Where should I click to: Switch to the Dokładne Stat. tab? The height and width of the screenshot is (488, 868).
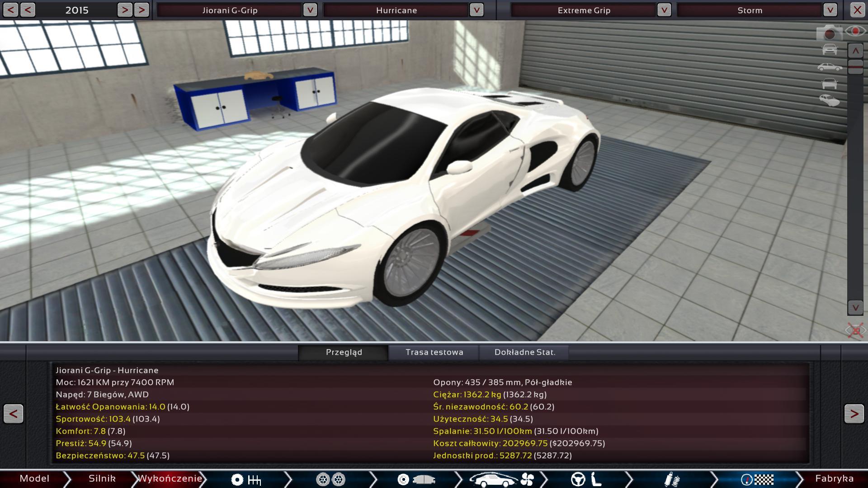524,352
